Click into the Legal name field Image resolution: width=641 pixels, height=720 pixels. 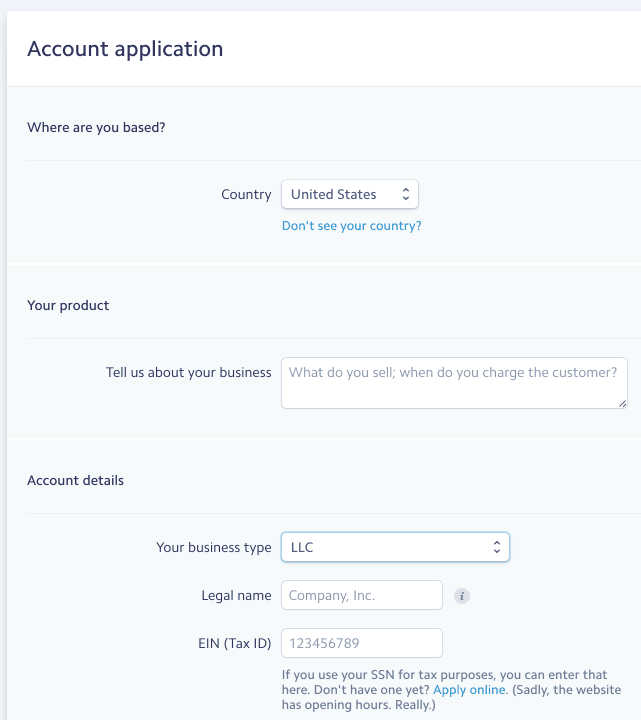(362, 596)
